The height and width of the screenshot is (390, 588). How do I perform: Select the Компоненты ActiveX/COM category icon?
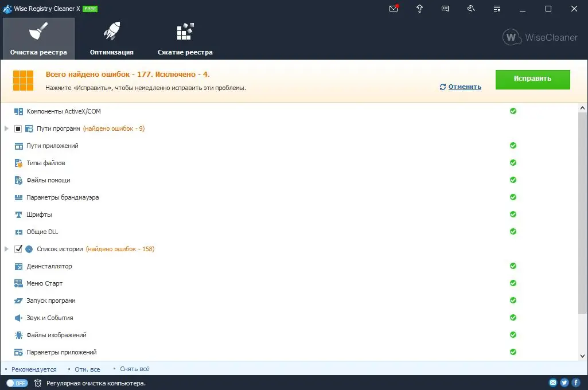[18, 111]
